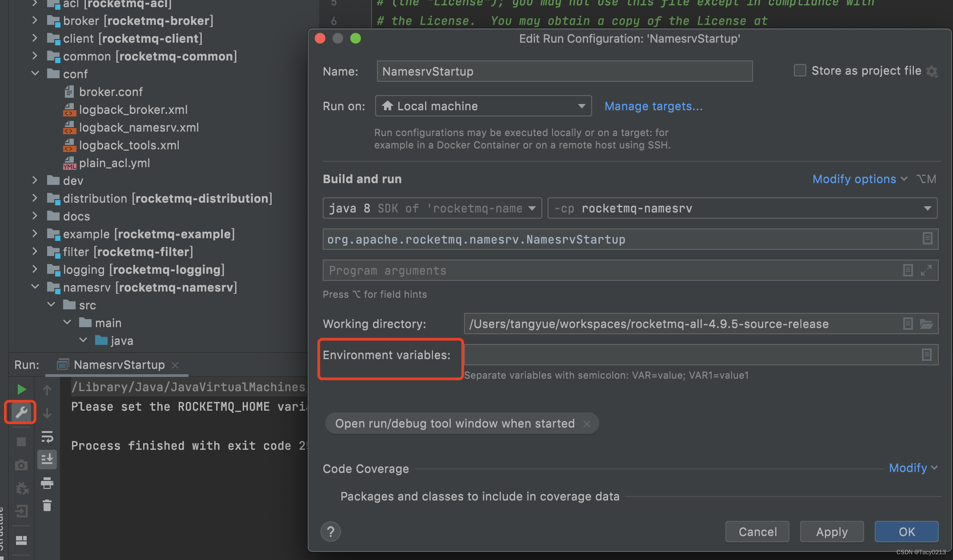Click the Working directory input field
This screenshot has width=953, height=560.
701,324
